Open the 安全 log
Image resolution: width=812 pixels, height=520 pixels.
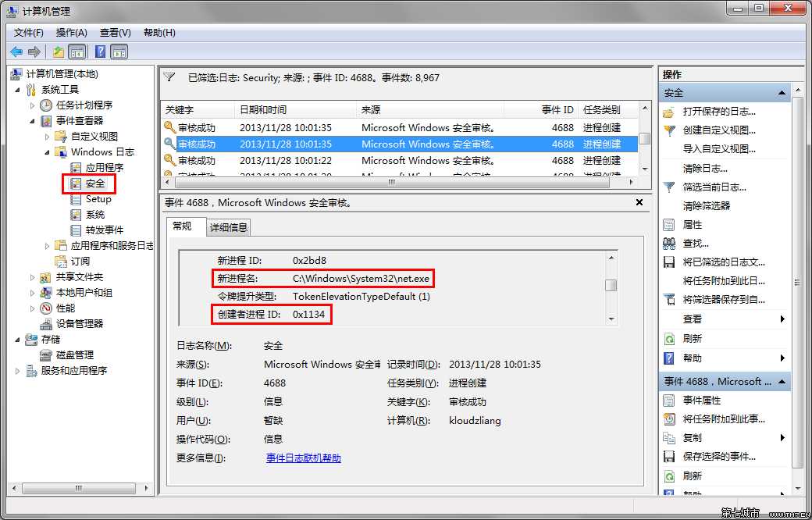94,183
